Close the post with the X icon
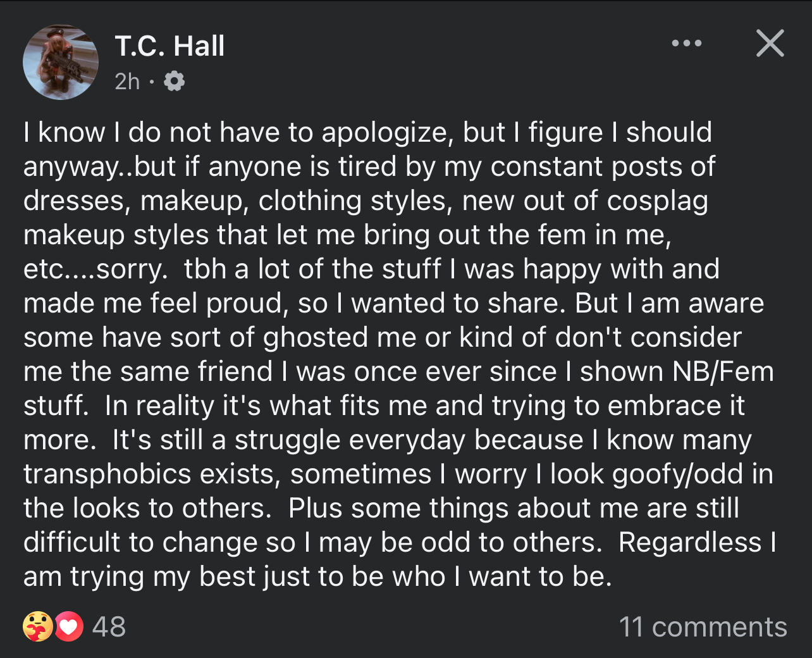 770,43
